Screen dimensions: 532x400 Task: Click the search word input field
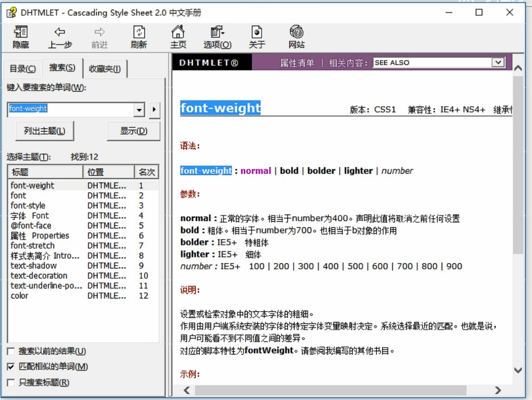(71, 110)
